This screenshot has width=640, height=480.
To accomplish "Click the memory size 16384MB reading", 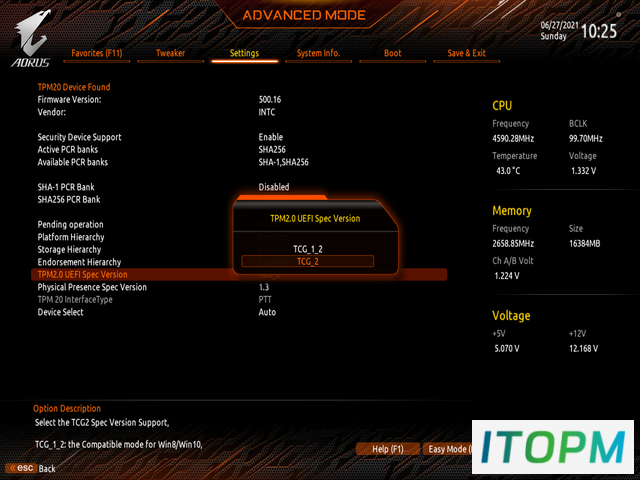I will (584, 244).
